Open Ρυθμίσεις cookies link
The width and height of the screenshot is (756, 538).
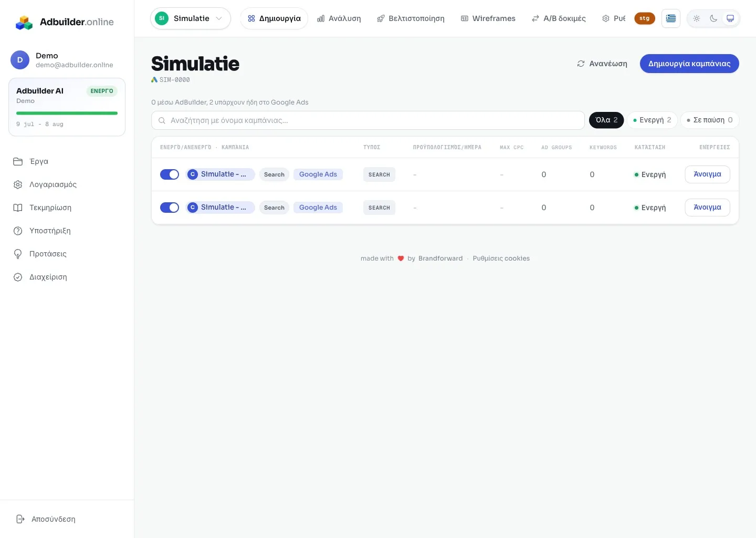[x=501, y=258]
